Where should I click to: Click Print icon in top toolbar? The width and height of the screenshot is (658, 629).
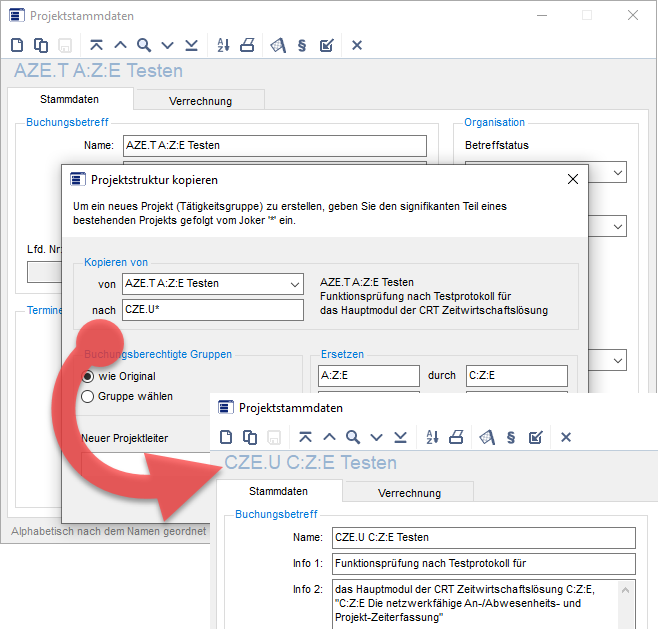point(247,45)
